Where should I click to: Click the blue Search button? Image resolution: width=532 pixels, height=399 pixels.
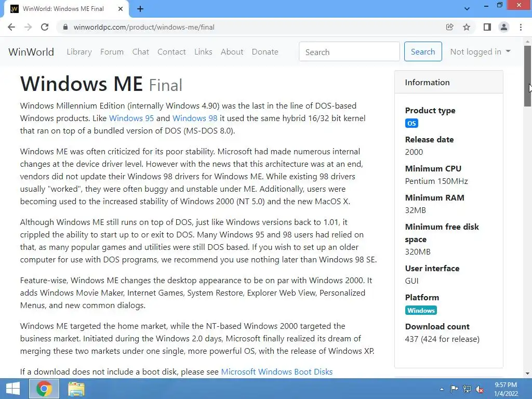point(423,51)
